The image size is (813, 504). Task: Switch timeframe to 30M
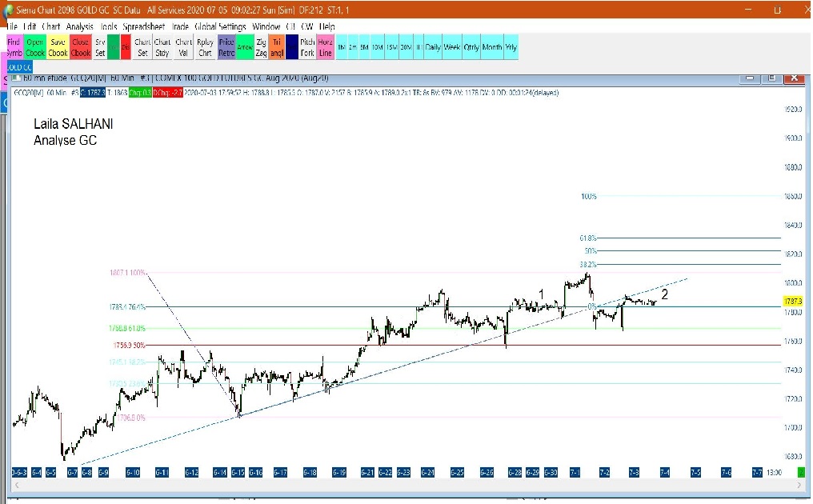[x=406, y=47]
